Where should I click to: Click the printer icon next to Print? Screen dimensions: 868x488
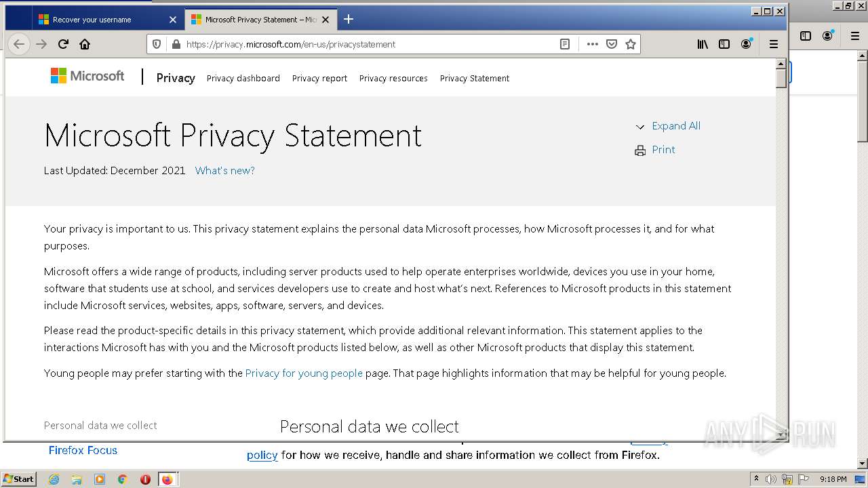640,150
